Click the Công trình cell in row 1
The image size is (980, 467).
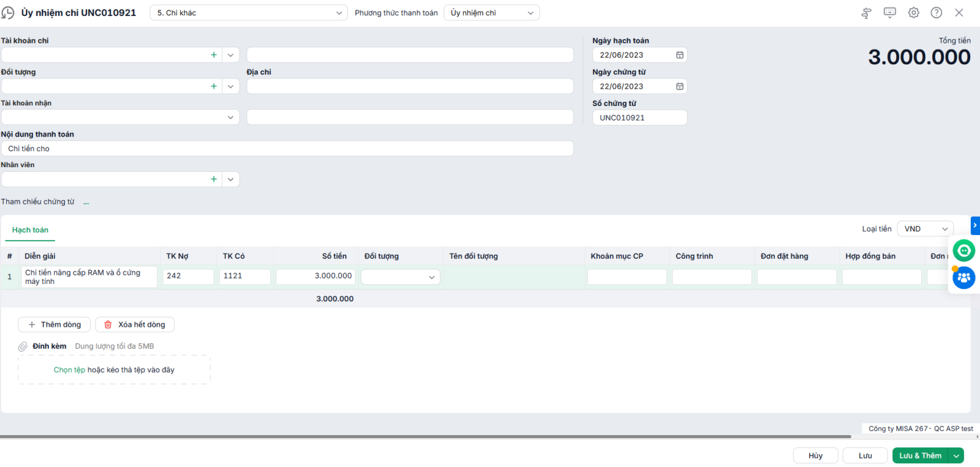pos(712,277)
